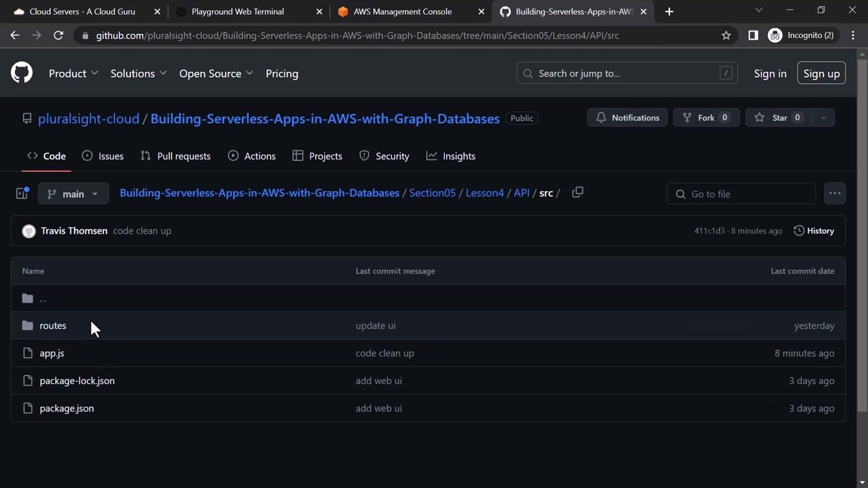Open commit History
868x488 pixels.
tap(814, 231)
